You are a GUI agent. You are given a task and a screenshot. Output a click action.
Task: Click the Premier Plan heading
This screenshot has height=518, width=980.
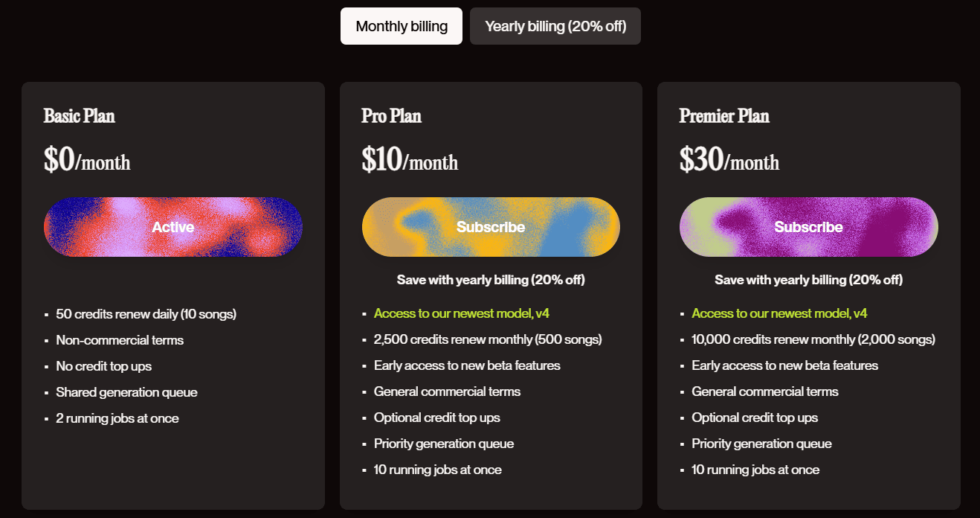[724, 116]
